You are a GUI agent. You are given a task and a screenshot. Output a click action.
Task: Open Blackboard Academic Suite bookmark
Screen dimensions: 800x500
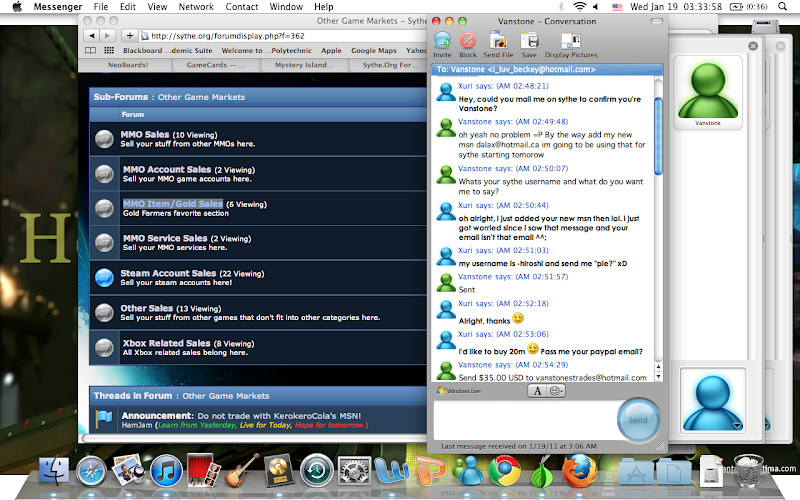pyautogui.click(x=167, y=51)
